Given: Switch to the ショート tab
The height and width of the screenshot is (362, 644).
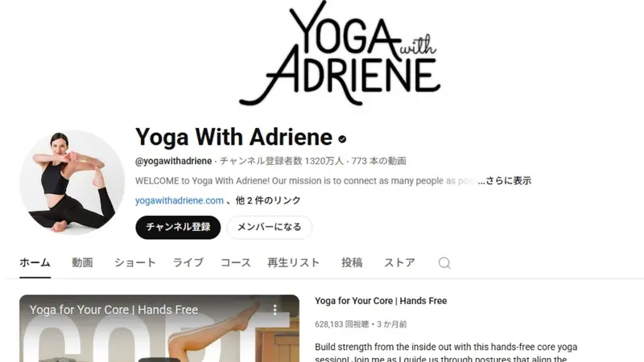Looking at the screenshot, I should point(135,263).
